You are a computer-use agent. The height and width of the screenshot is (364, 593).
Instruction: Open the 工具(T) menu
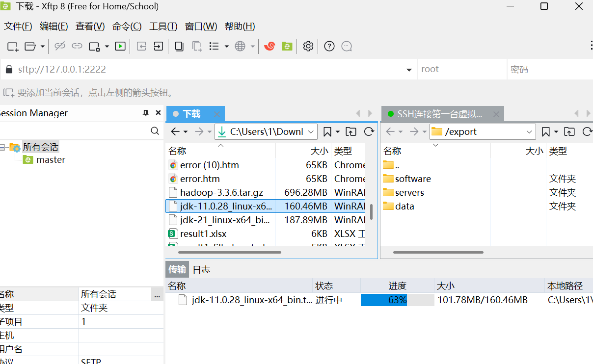click(x=163, y=26)
